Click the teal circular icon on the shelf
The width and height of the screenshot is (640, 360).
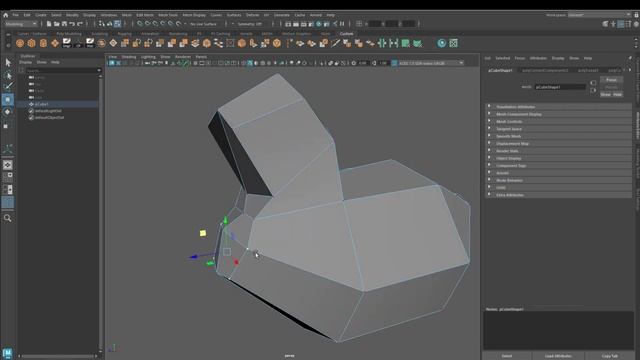(x=442, y=43)
